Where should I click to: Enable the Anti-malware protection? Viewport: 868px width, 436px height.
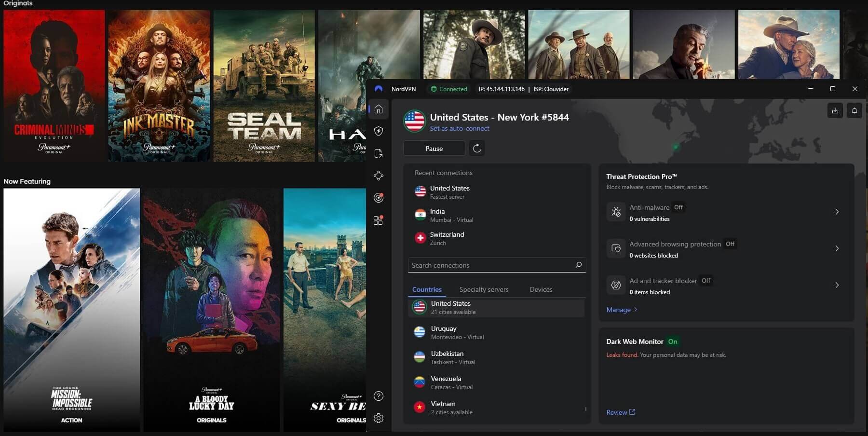(x=678, y=207)
